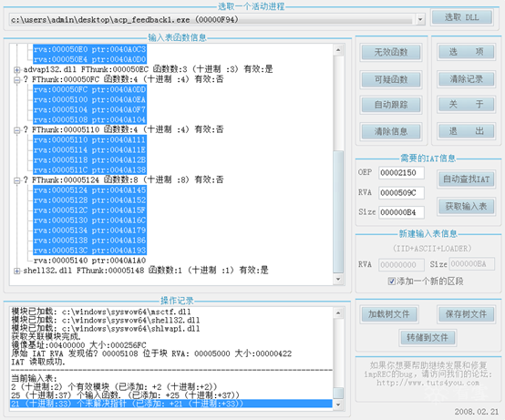Click the 清除信息 button
The image size is (505, 420).
[x=391, y=131]
